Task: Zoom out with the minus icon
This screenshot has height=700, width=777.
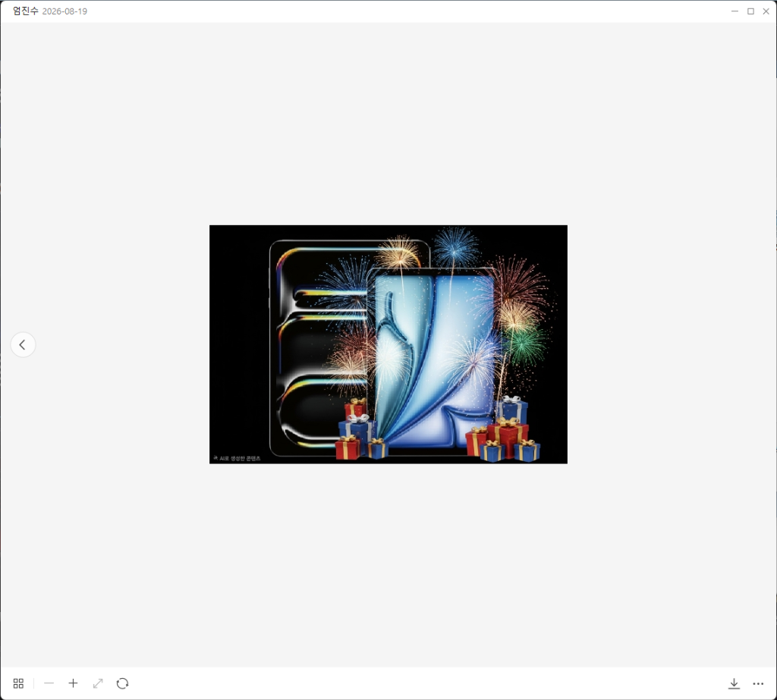Action: click(x=49, y=683)
